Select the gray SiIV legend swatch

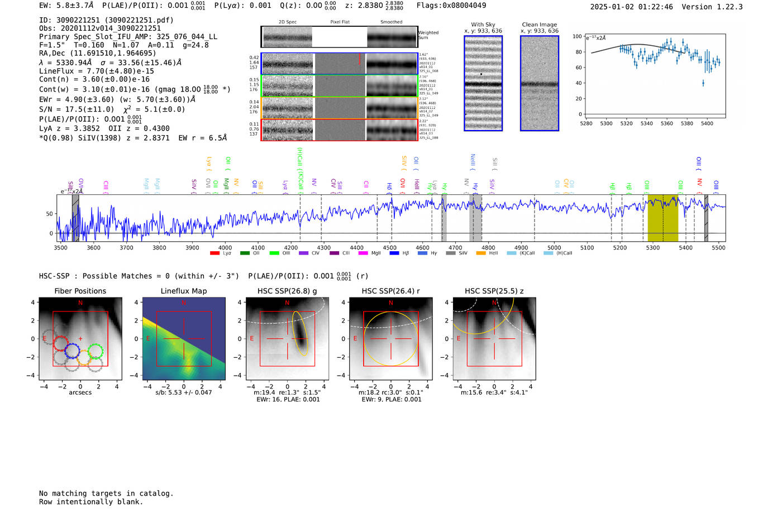point(451,253)
